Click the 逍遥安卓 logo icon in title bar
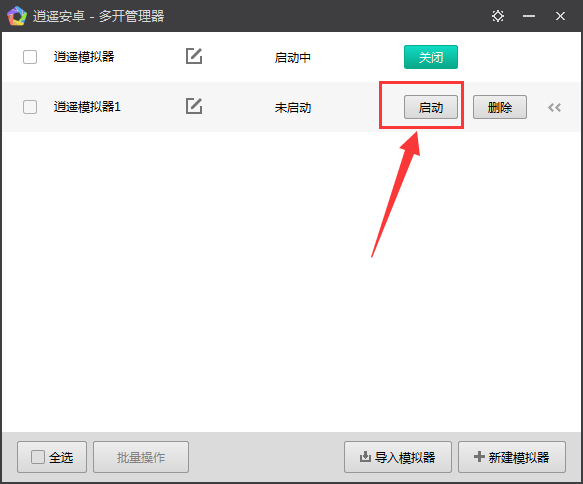 coord(17,16)
